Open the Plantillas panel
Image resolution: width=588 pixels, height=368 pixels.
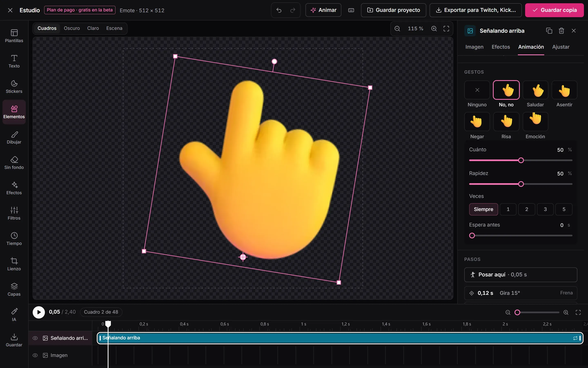14,36
